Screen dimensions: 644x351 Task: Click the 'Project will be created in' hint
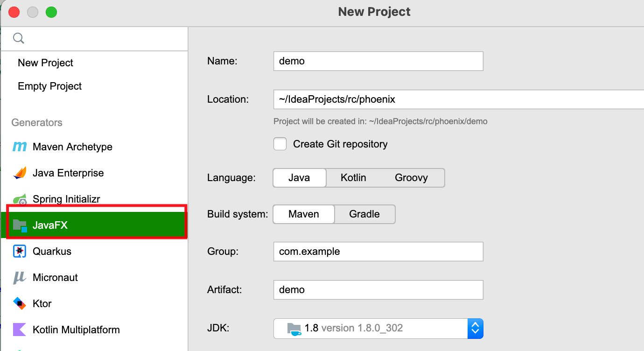[380, 121]
